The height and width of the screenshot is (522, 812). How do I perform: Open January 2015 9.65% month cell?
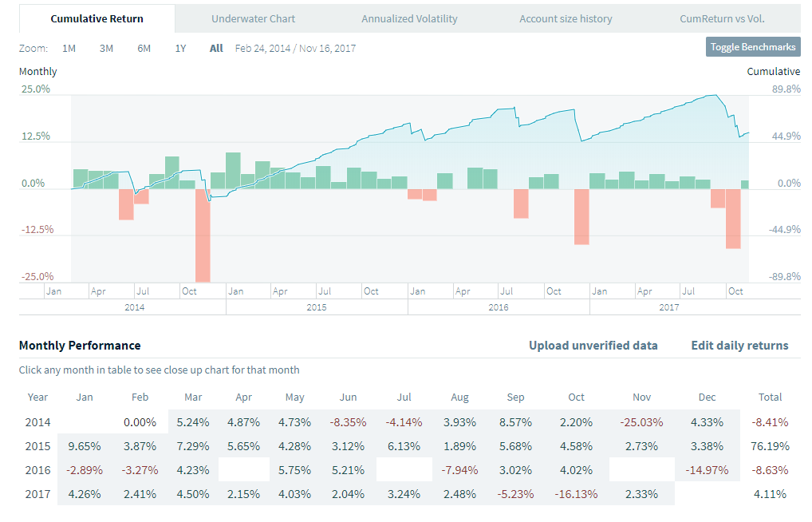(85, 445)
